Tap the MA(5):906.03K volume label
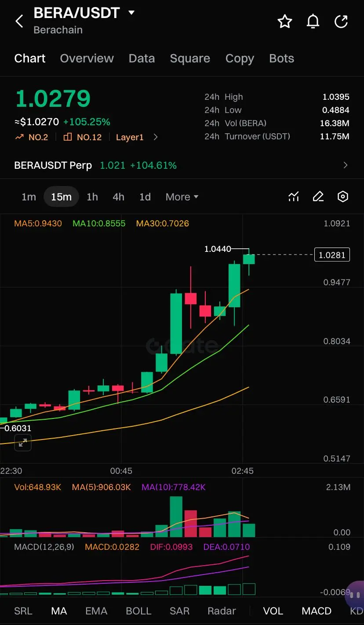This screenshot has width=364, height=625. (102, 487)
